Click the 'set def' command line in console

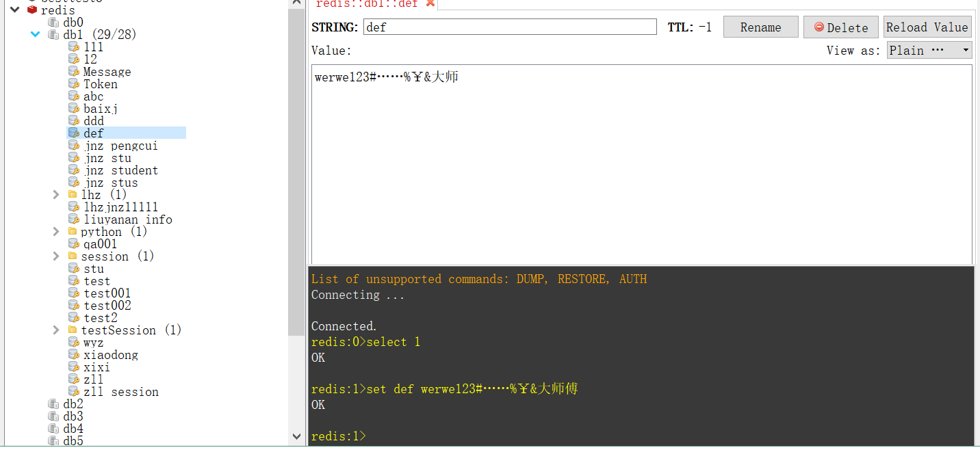click(x=444, y=389)
